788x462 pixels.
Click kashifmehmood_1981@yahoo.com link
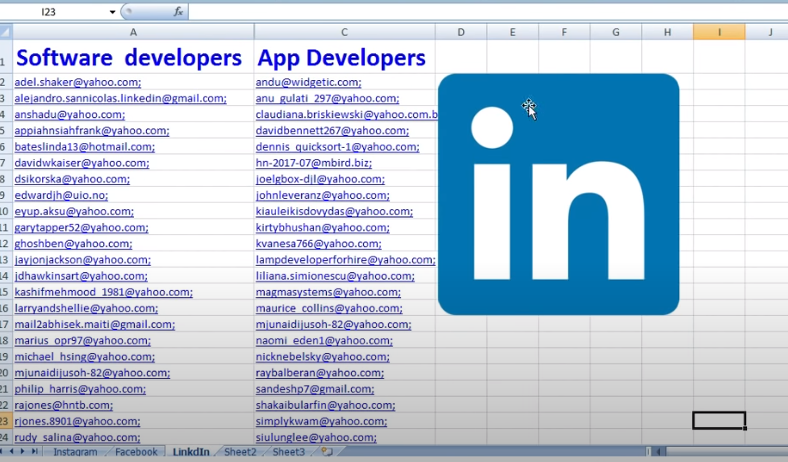tap(104, 292)
